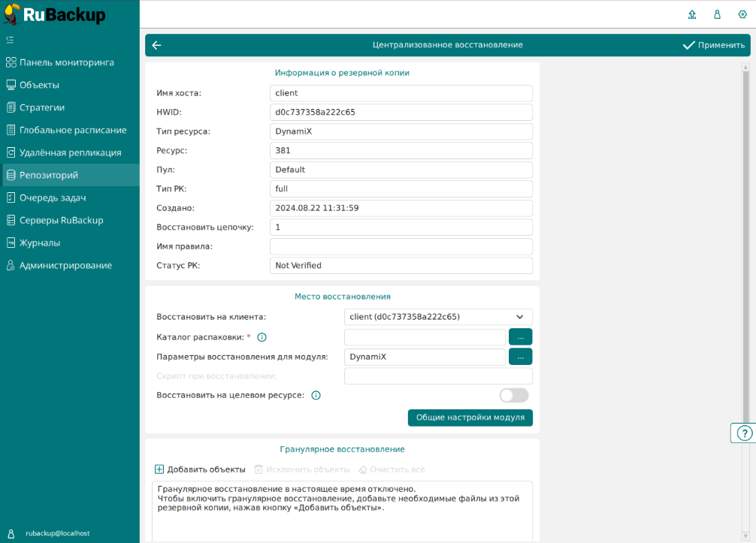The height and width of the screenshot is (543, 756).
Task: Apply changes with Применить button
Action: [x=713, y=45]
